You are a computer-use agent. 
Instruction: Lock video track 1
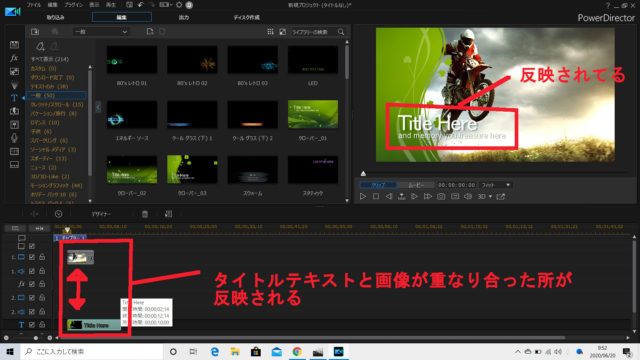coord(42,257)
